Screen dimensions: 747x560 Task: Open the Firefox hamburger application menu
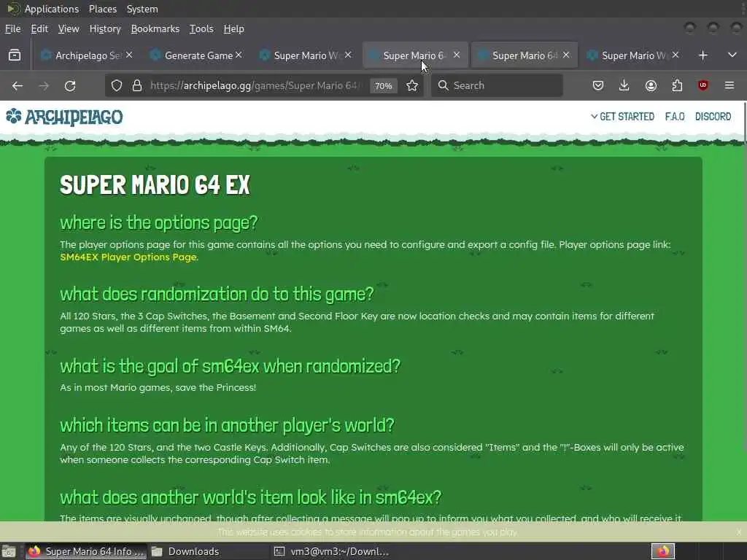(x=729, y=86)
